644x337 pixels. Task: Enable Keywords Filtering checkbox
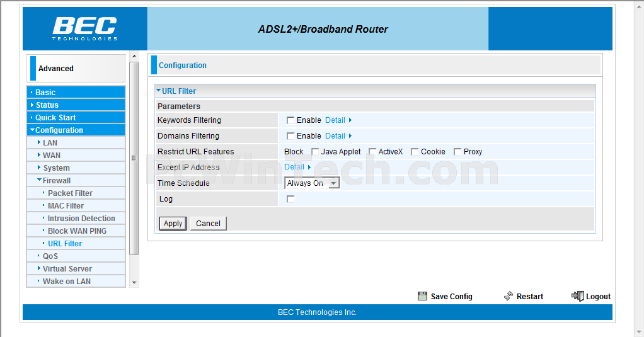(290, 120)
